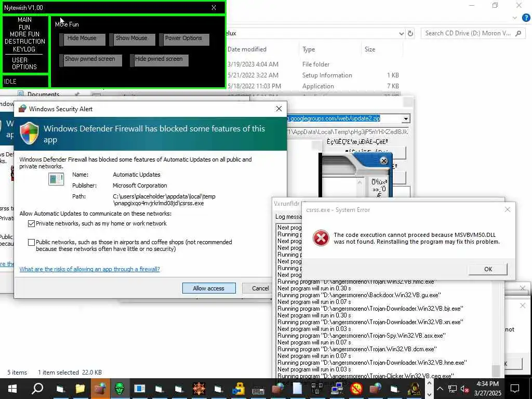Click the muted volume tray icon
This screenshot has height=399, width=532.
pyautogui.click(x=464, y=389)
